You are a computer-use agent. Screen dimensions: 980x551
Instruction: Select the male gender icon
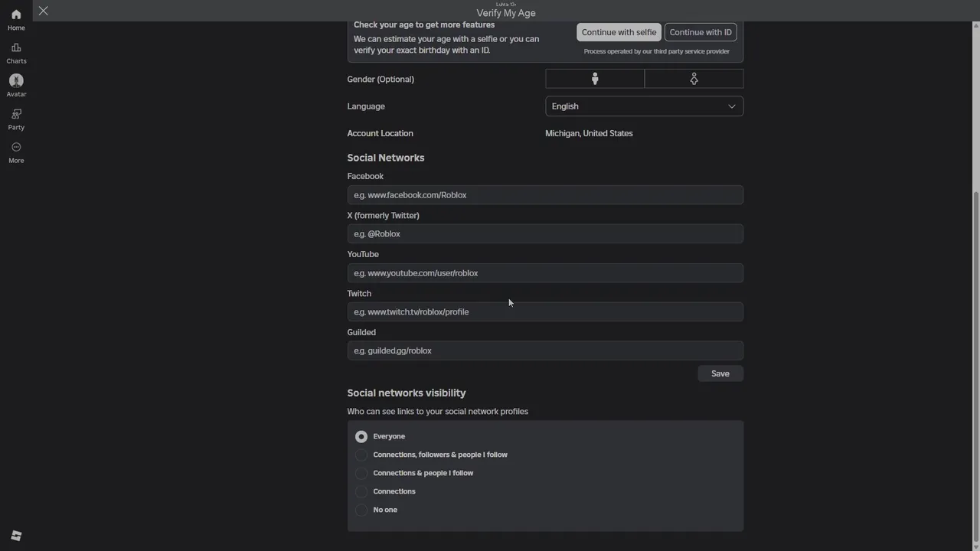pyautogui.click(x=595, y=79)
